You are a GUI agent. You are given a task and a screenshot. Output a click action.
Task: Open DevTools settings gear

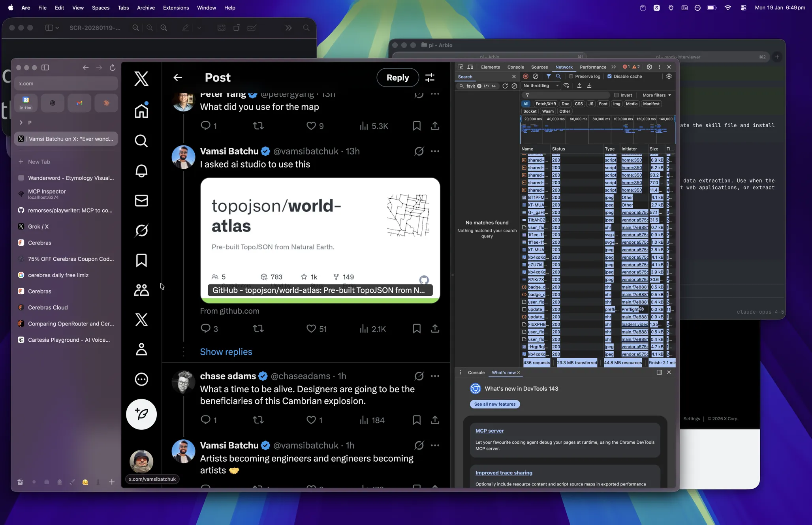(669, 76)
